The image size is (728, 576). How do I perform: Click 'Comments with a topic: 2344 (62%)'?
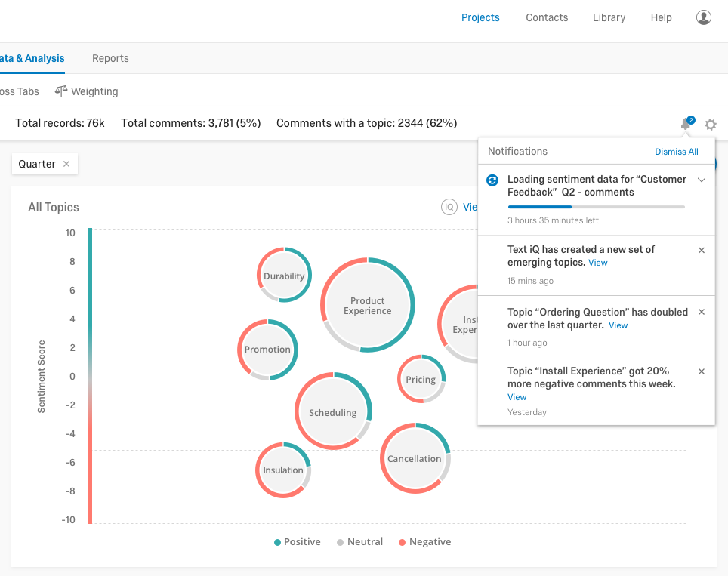click(367, 123)
